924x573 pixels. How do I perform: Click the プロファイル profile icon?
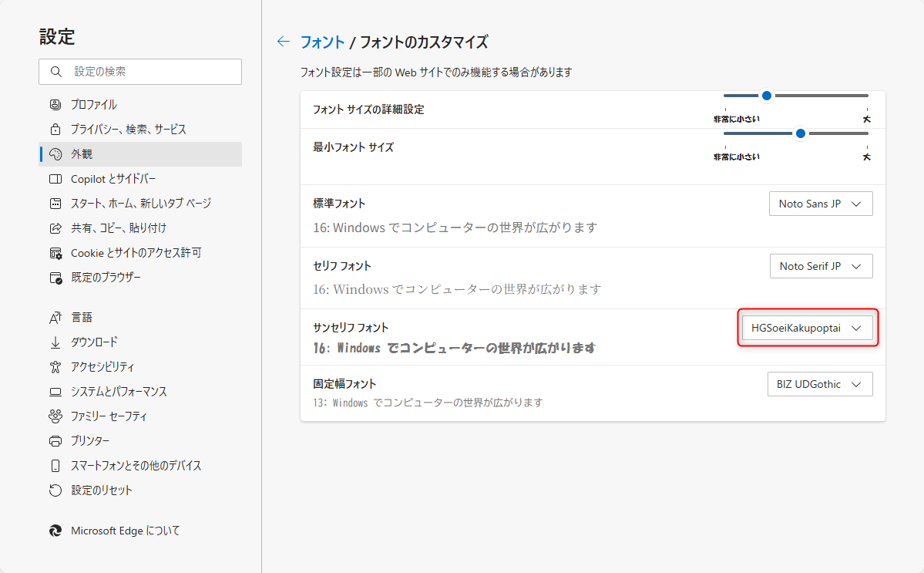pyautogui.click(x=55, y=104)
